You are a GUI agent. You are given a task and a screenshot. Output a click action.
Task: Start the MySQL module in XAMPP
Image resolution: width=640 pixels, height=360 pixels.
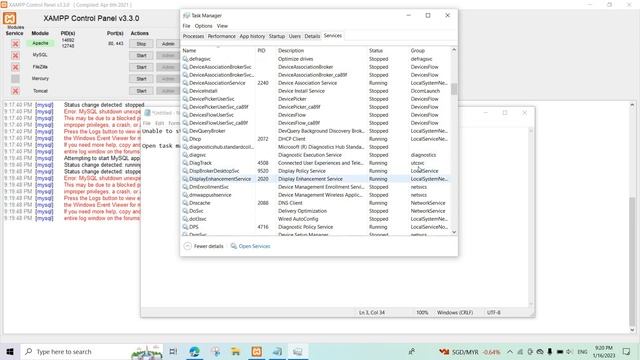pos(141,56)
